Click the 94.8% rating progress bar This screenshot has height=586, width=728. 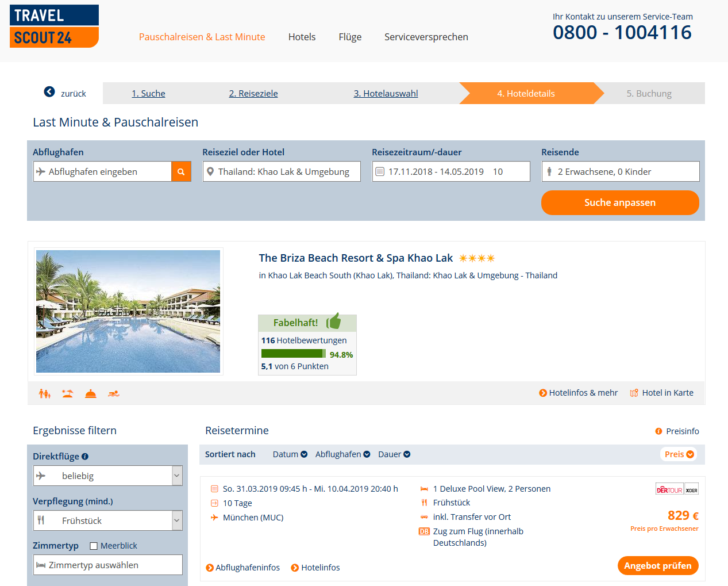click(293, 354)
